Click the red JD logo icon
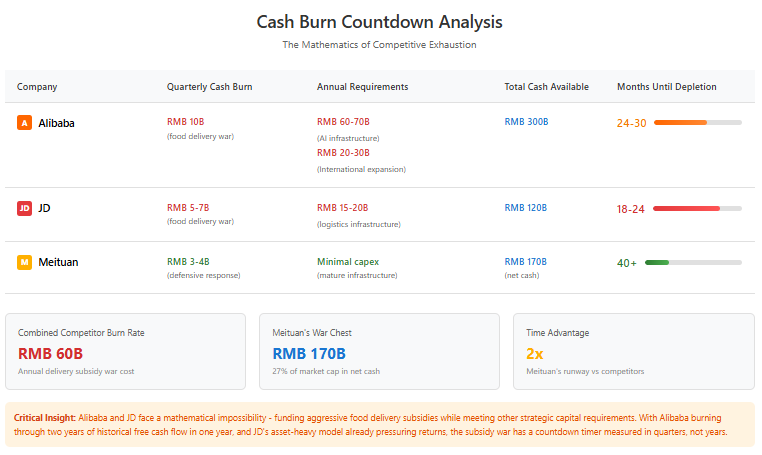Screen dimensions: 762x455 click(24, 208)
